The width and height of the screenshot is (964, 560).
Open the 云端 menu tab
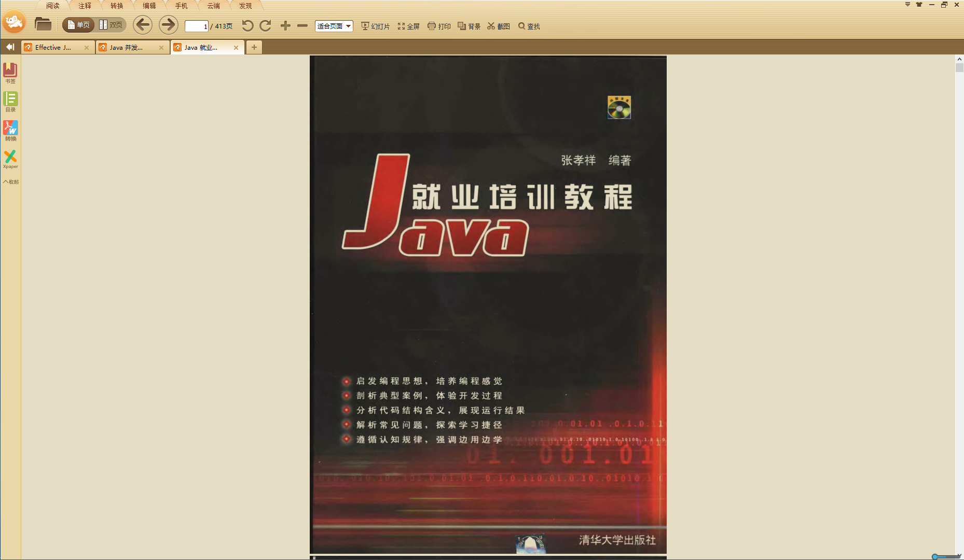[x=214, y=6]
